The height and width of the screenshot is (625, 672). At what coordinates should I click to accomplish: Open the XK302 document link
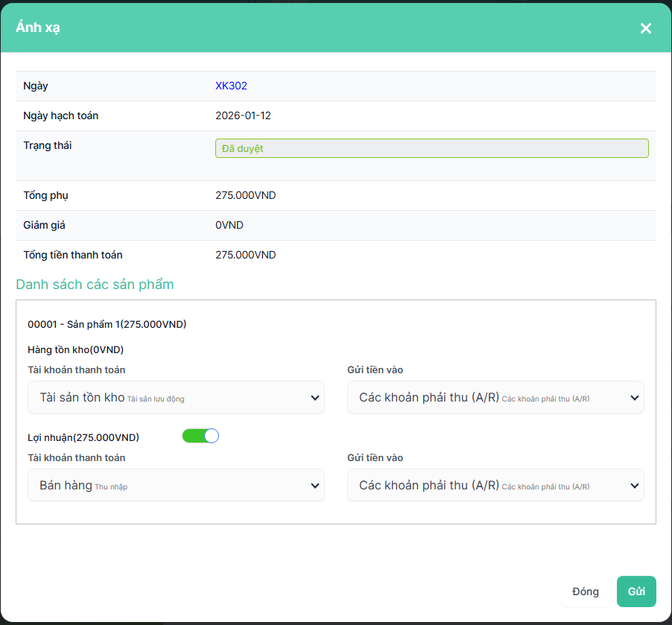[231, 86]
